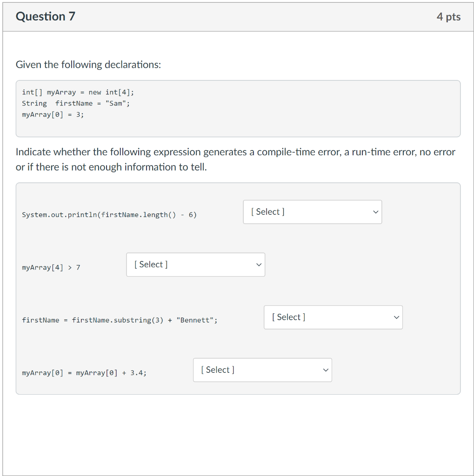Image resolution: width=474 pixels, height=476 pixels.
Task: Open the Select dropdown for the println expression
Action: tap(312, 212)
